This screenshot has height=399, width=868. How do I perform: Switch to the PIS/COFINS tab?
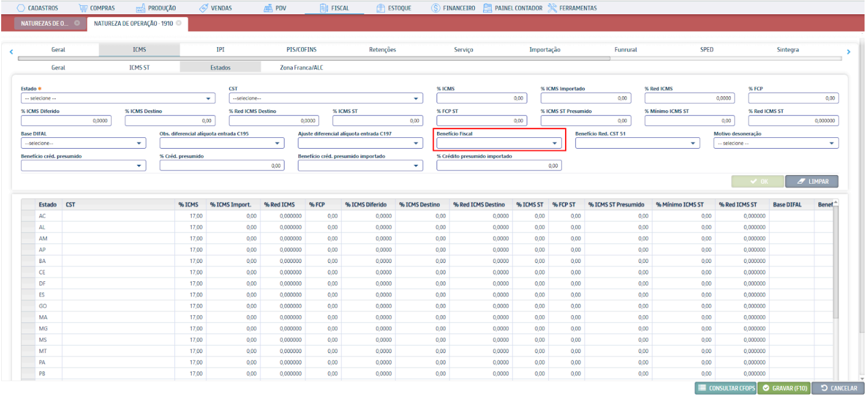click(301, 50)
